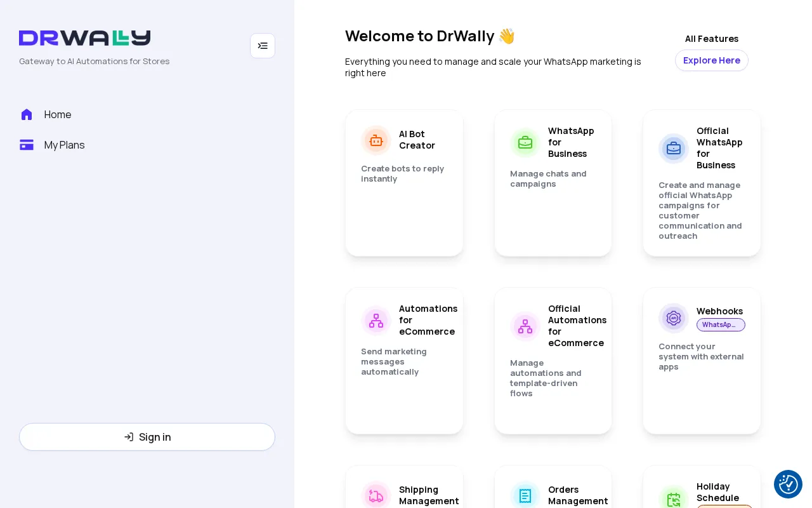Viewport: 812px width, 508px height.
Task: Click the Holiday Schedule calendar icon
Action: 674,500
